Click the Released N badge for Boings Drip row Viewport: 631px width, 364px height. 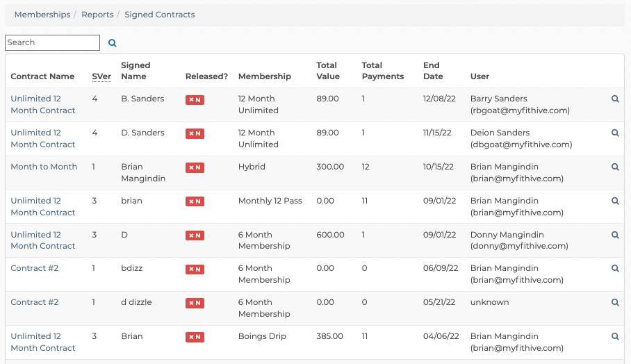click(x=195, y=337)
